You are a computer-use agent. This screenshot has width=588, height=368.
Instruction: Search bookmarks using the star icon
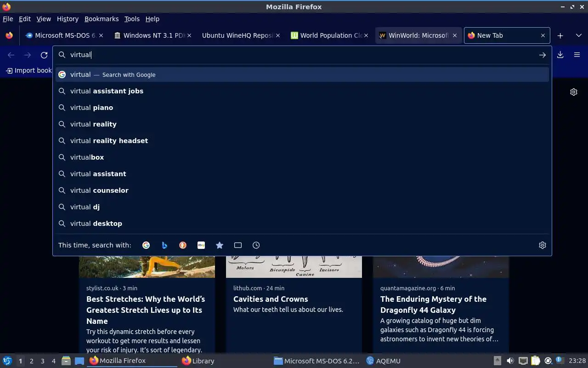click(220, 245)
